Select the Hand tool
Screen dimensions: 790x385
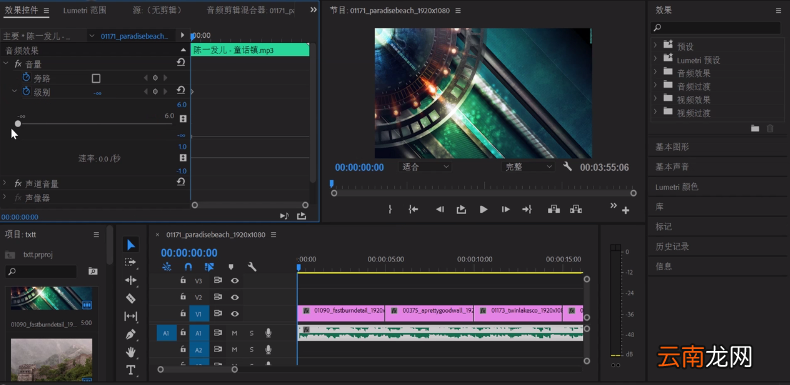[130, 352]
